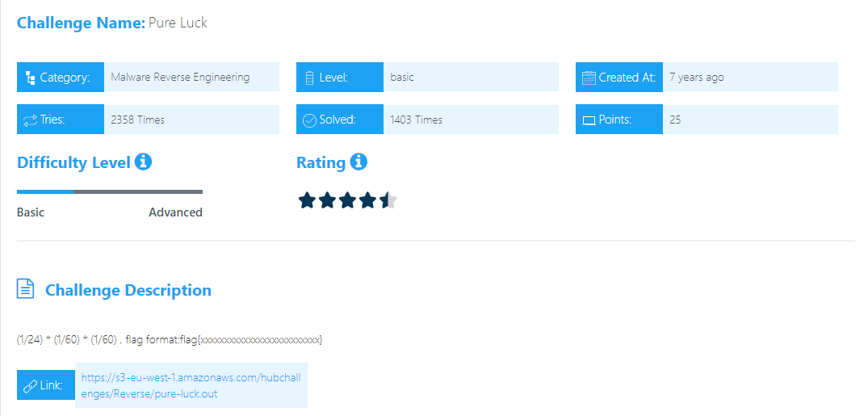The height and width of the screenshot is (416, 868).
Task: Click the chain icon beside Link
Action: pos(31,385)
